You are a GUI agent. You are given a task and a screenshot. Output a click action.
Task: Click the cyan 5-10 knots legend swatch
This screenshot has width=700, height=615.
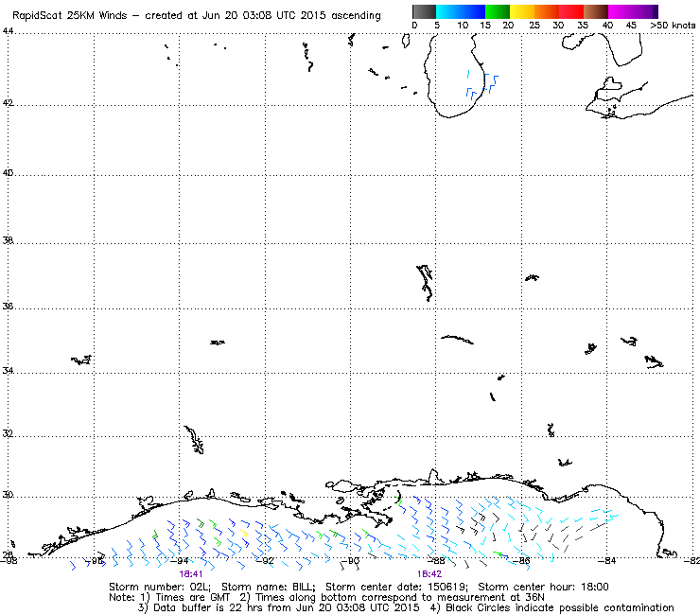click(448, 11)
